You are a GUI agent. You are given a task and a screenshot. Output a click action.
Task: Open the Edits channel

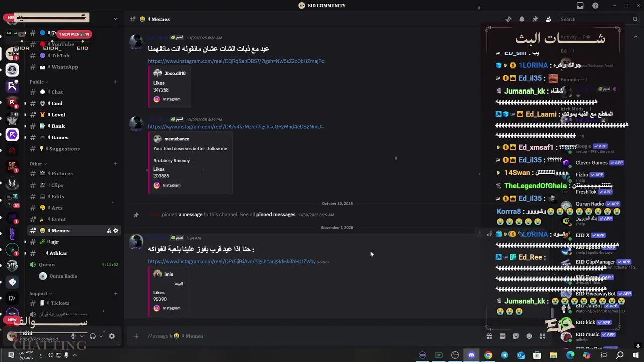click(x=73, y=197)
